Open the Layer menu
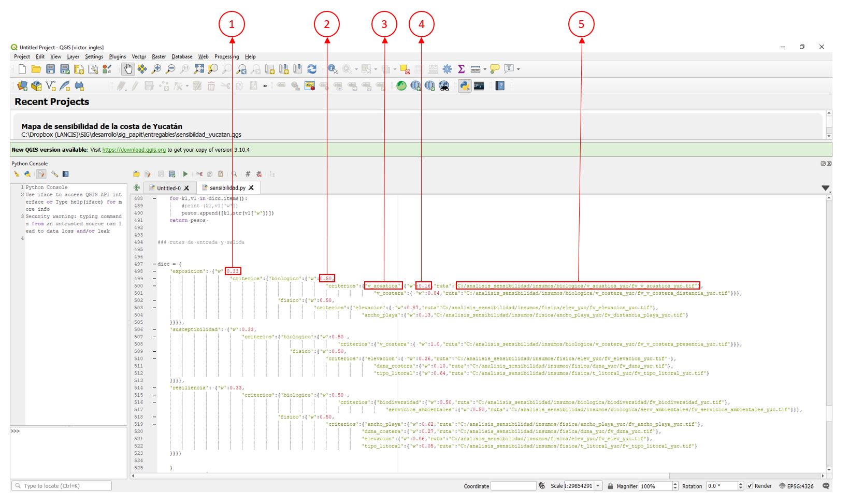849x504 pixels. pyautogui.click(x=73, y=56)
